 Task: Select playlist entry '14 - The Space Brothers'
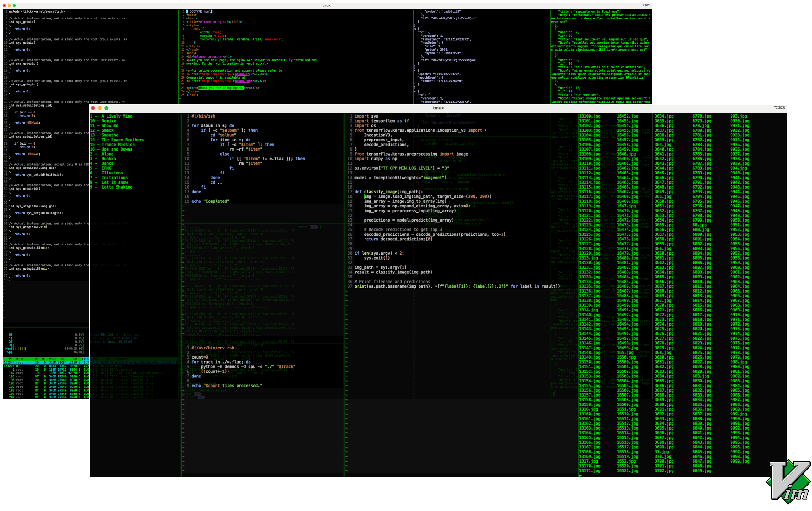click(117, 140)
